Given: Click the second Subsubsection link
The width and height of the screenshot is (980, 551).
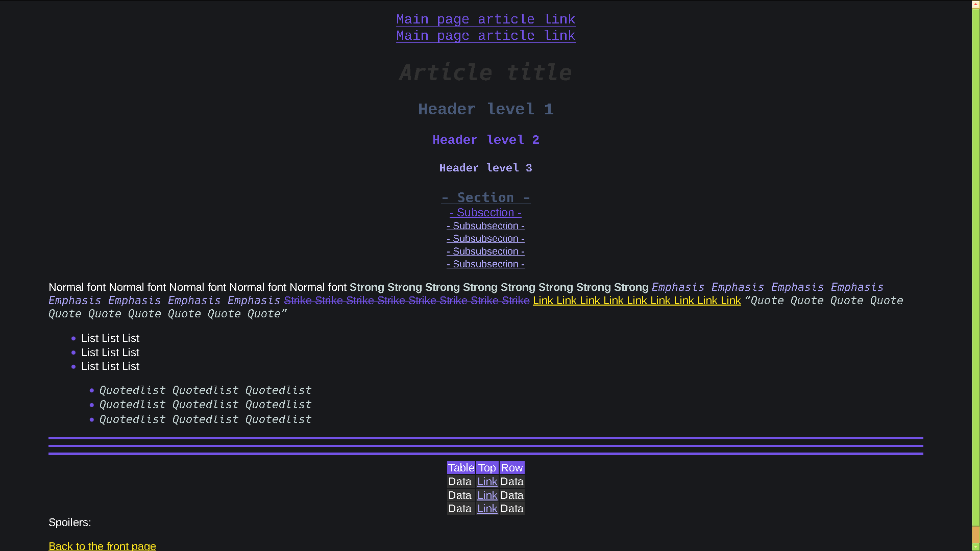Looking at the screenshot, I should (485, 238).
